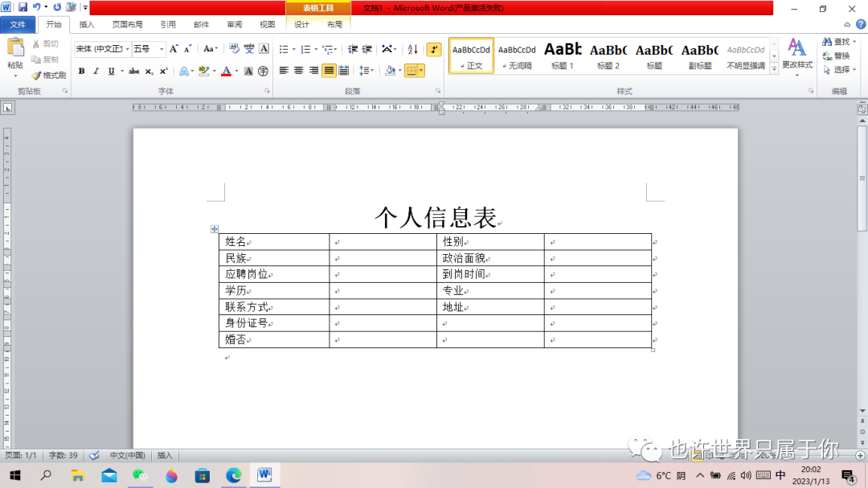Click the spelling check status icon
Image resolution: width=868 pixels, height=488 pixels.
click(95, 455)
